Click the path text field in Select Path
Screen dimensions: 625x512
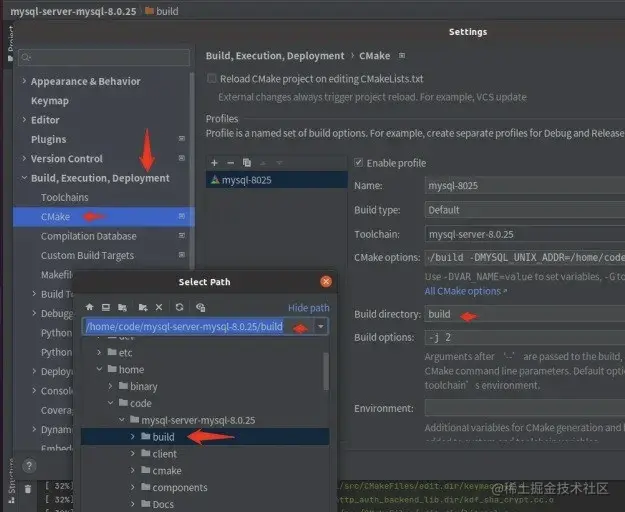pos(198,326)
